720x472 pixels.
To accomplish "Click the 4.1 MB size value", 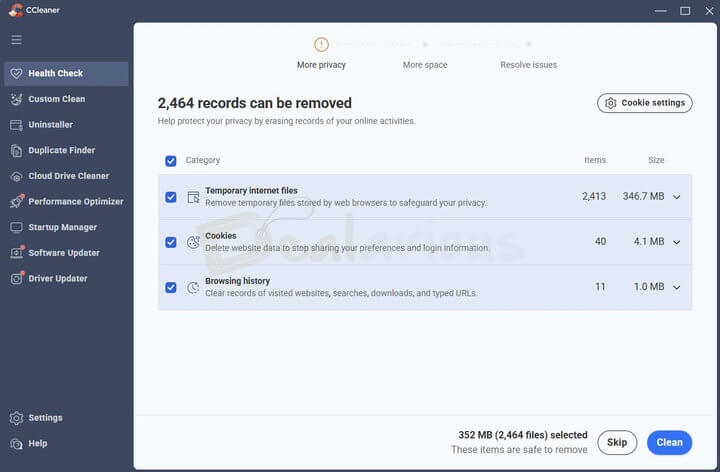I will [649, 242].
